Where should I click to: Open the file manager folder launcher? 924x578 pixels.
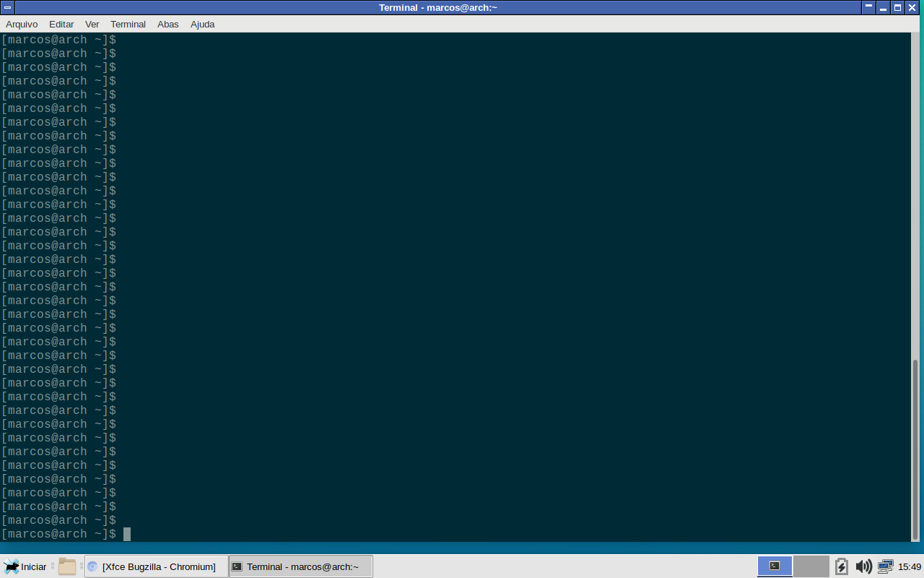[x=67, y=566]
